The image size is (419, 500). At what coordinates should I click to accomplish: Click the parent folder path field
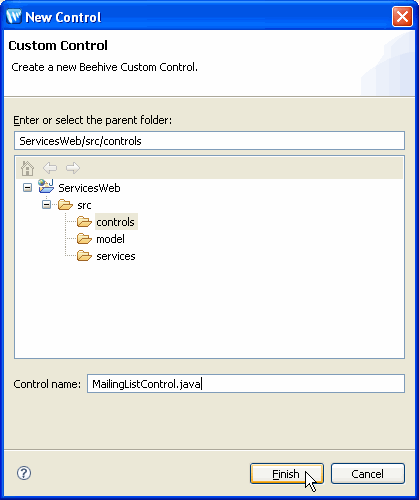pos(209,141)
